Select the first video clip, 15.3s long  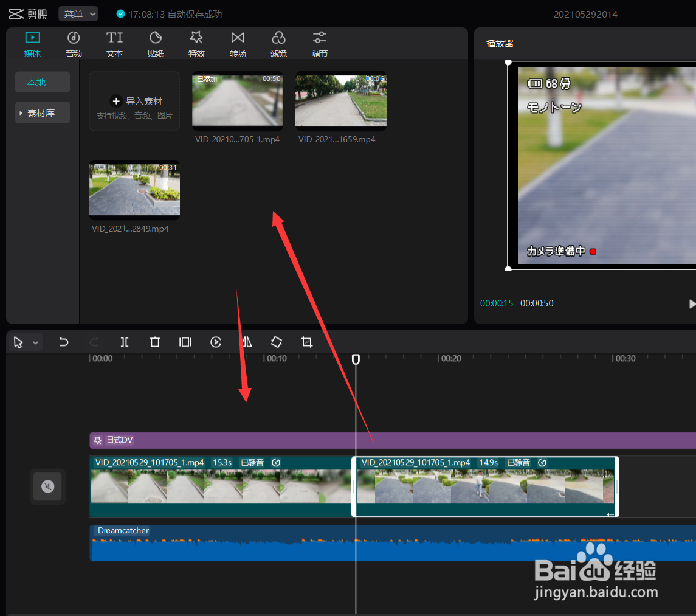point(221,486)
